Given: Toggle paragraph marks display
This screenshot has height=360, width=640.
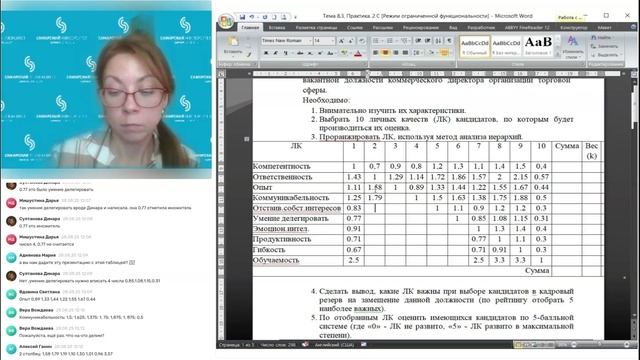Looking at the screenshot, I should click(449, 41).
